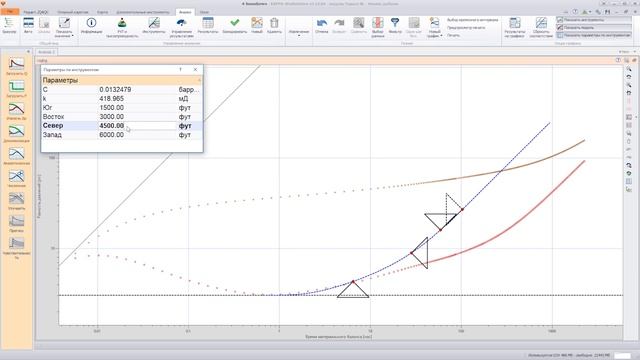Open the orange File tab
This screenshot has height=360, width=640.
click(x=9, y=12)
